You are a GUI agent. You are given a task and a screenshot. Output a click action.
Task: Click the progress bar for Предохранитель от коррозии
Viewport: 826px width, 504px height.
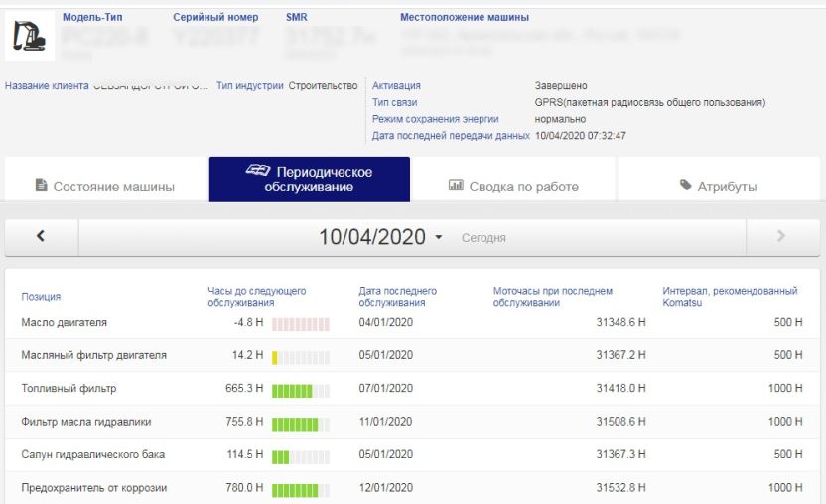pyautogui.click(x=301, y=491)
